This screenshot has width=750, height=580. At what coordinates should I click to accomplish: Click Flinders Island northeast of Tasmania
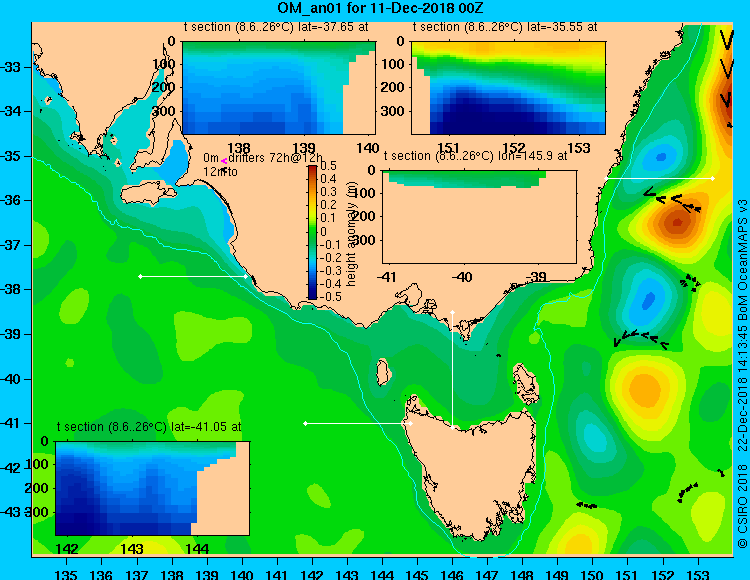tap(526, 385)
